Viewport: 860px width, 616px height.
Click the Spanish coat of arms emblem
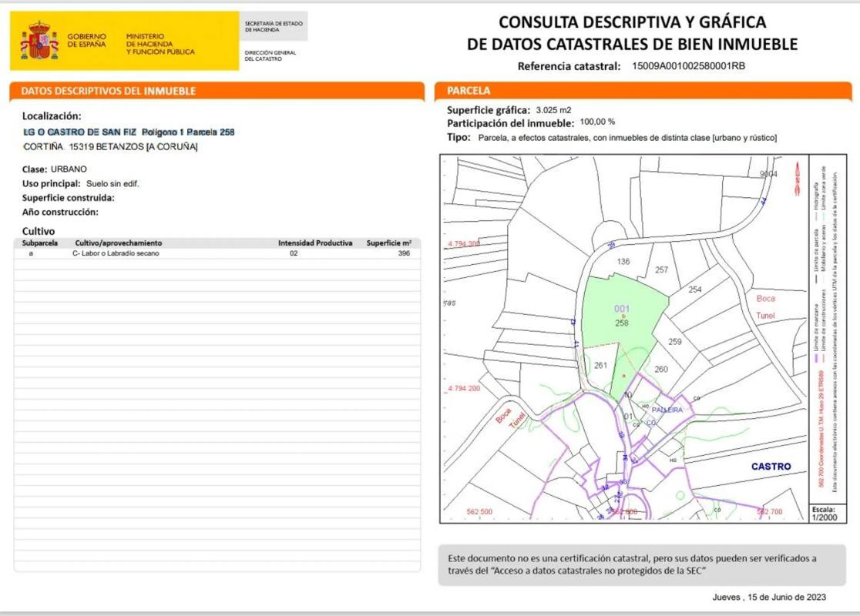39,41
